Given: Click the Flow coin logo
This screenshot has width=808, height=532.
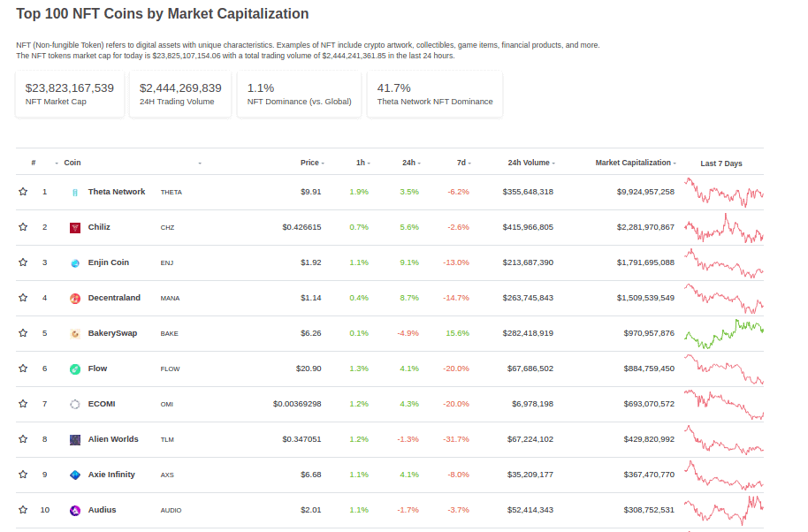Looking at the screenshot, I should pos(75,369).
